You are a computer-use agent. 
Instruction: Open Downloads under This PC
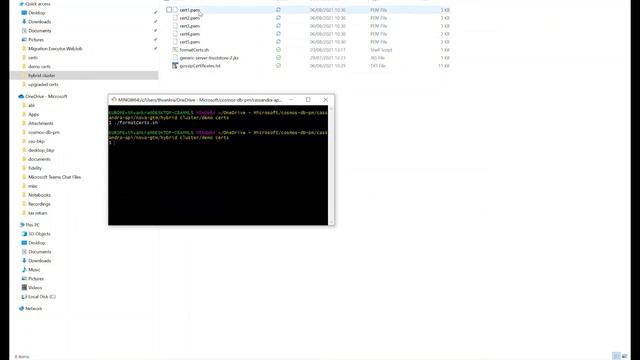[40, 261]
